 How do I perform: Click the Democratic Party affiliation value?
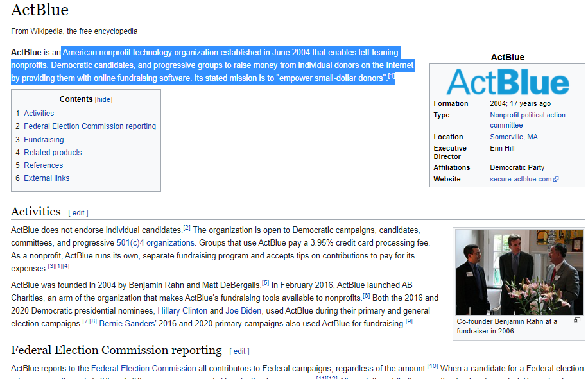click(517, 167)
